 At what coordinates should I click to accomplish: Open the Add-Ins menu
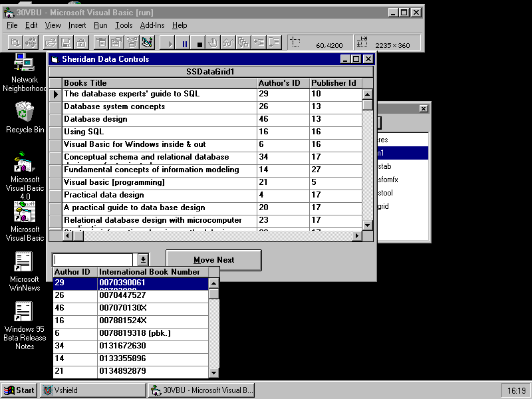(x=152, y=25)
